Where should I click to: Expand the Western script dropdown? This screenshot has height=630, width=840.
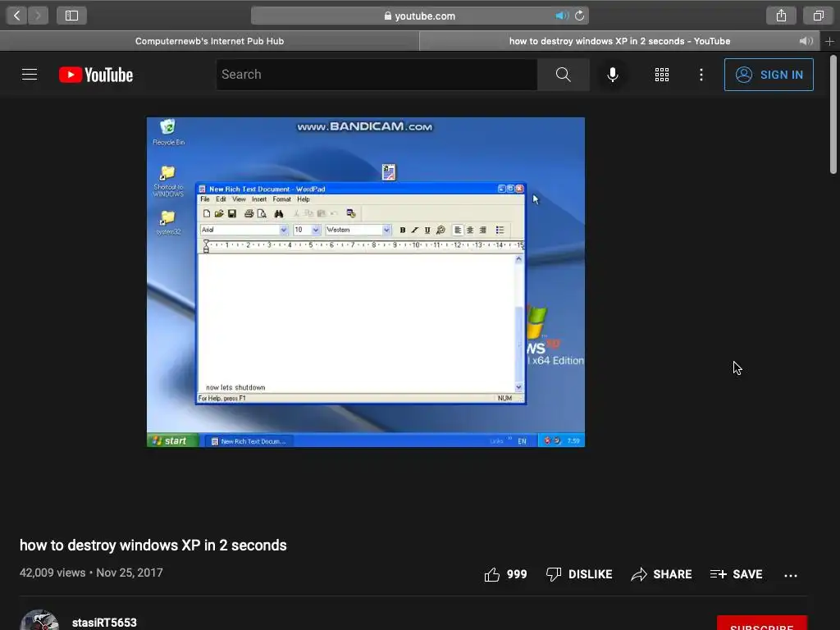pyautogui.click(x=386, y=230)
